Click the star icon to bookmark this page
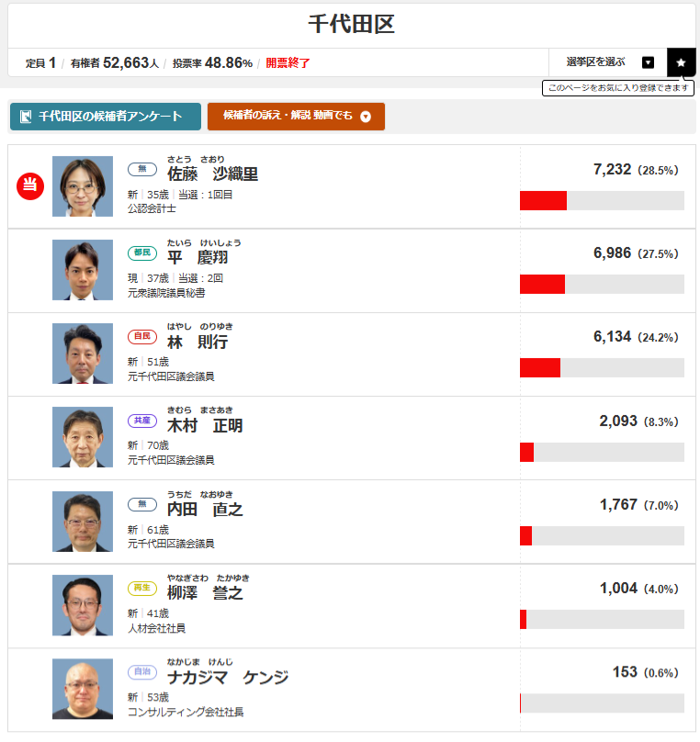This screenshot has width=700, height=742. (681, 62)
